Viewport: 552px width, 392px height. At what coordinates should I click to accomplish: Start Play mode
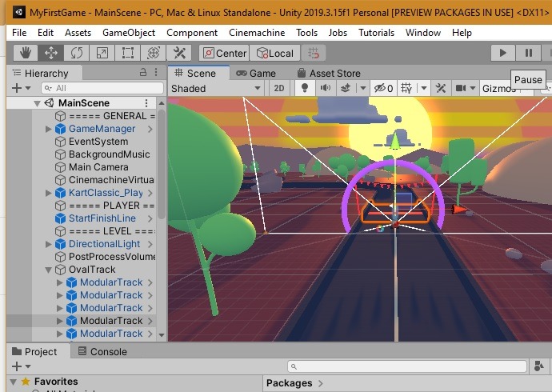(x=503, y=53)
